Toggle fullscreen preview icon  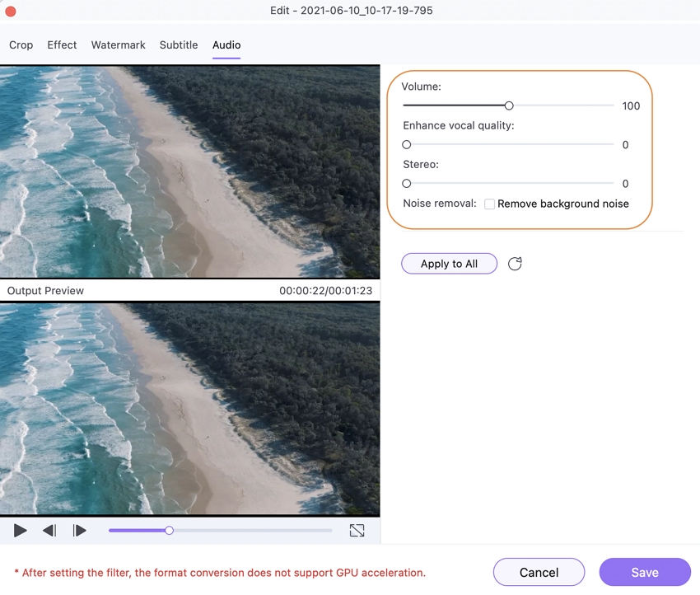point(357,531)
